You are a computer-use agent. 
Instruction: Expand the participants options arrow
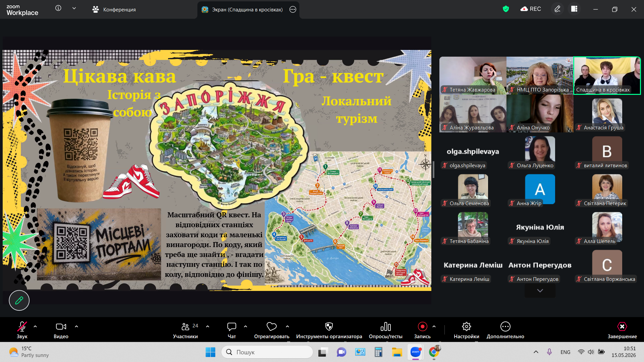(208, 326)
